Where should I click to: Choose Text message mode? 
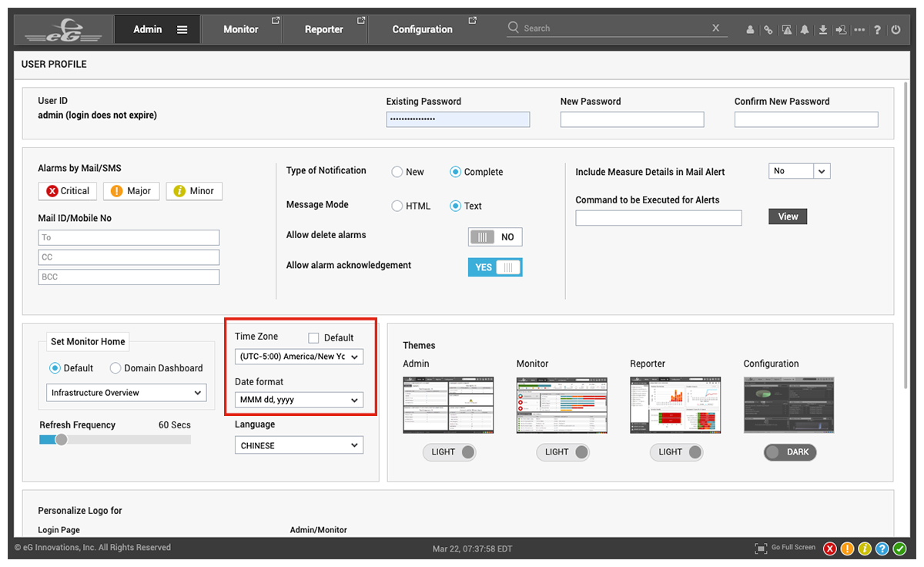[x=456, y=206]
